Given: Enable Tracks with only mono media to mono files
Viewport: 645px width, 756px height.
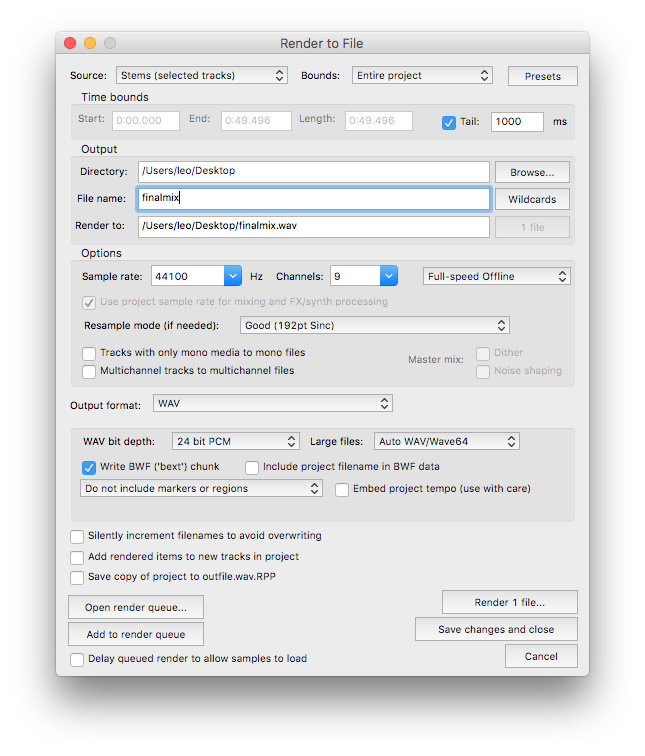Looking at the screenshot, I should coord(89,353).
